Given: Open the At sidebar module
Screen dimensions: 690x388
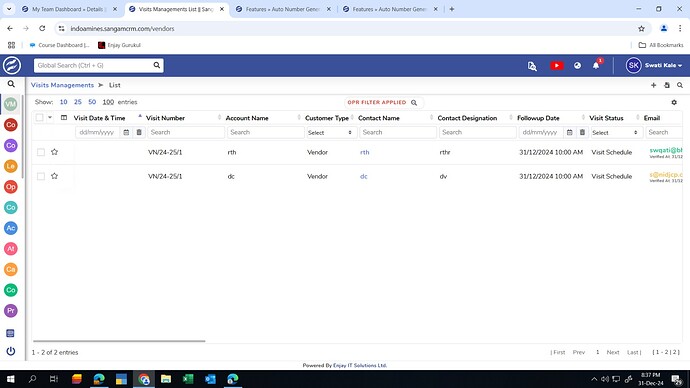Looking at the screenshot, I should (x=11, y=249).
